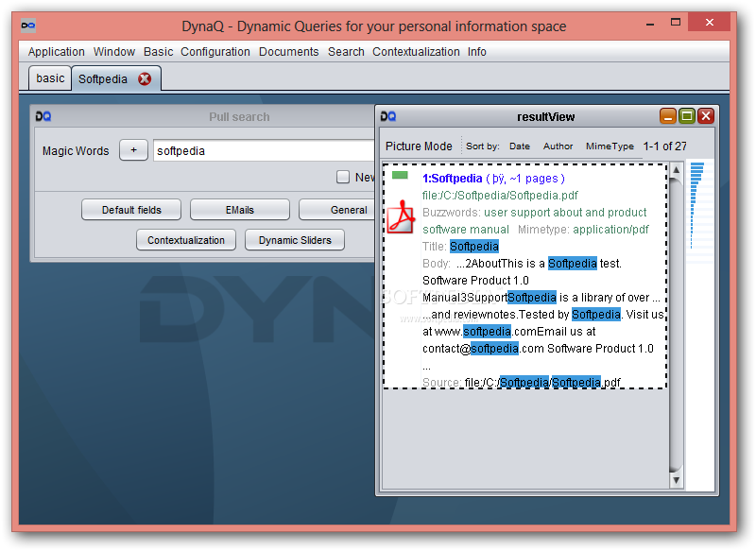This screenshot has width=756, height=551.
Task: Click scrollbar down arrow in resultView
Action: tap(676, 480)
